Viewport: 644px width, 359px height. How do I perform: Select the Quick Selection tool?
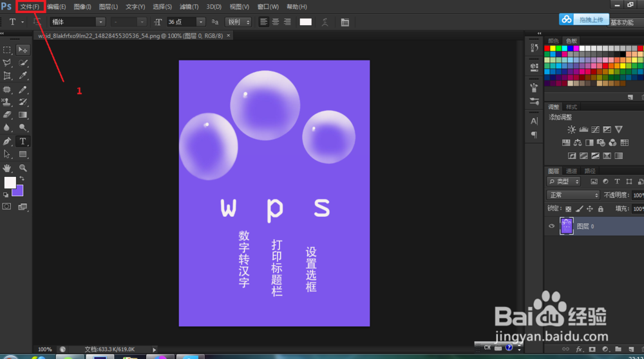point(23,63)
